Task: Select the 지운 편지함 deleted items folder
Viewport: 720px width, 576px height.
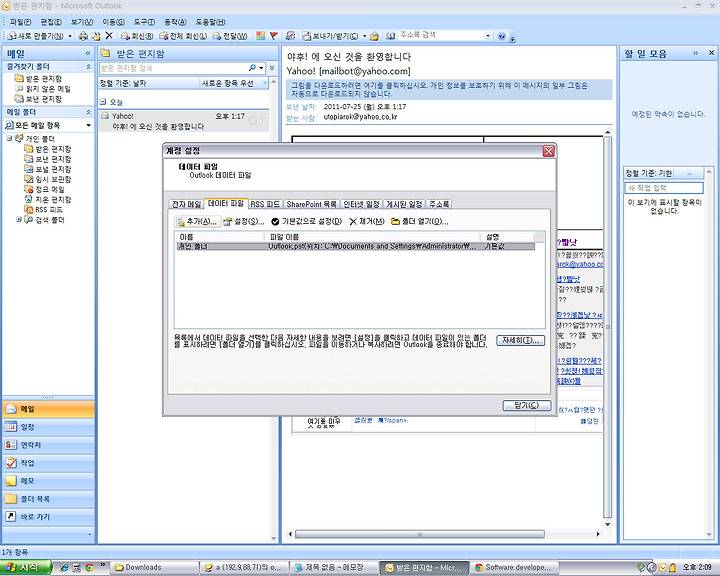Action: [x=48, y=199]
